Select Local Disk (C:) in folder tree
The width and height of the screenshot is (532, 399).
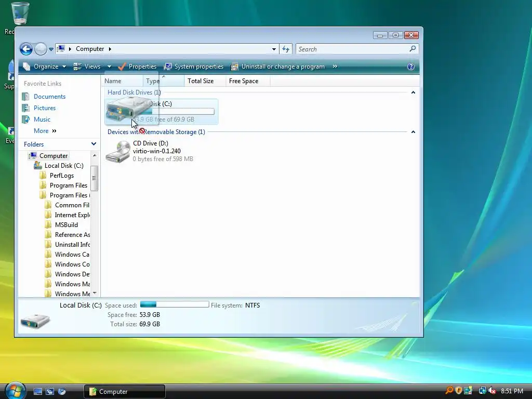tap(64, 166)
